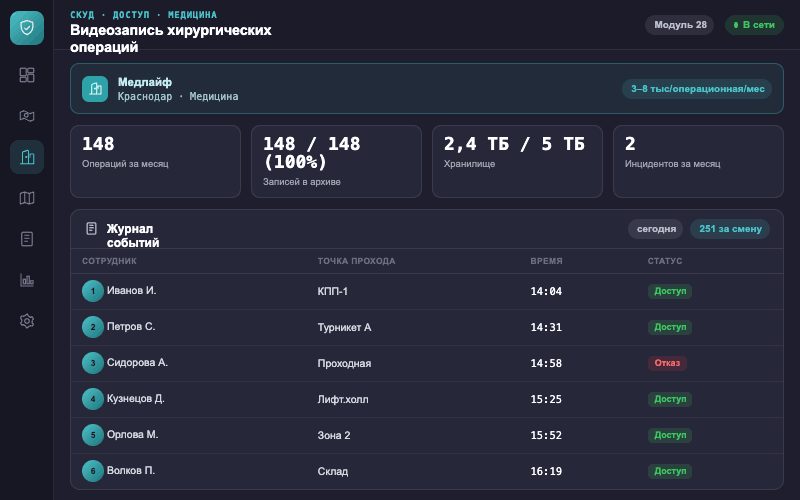Click the Отказ badge for Сидорова А.
The image size is (800, 500).
click(667, 363)
